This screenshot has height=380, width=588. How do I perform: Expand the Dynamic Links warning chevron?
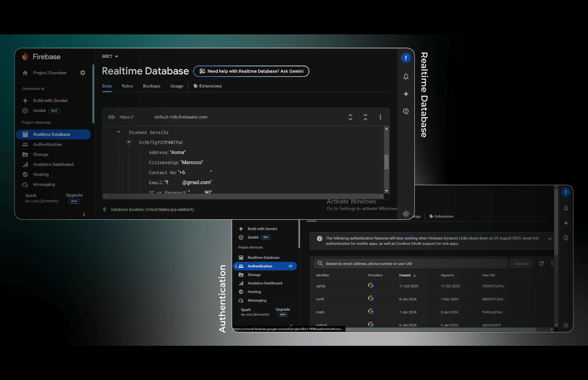tap(550, 239)
